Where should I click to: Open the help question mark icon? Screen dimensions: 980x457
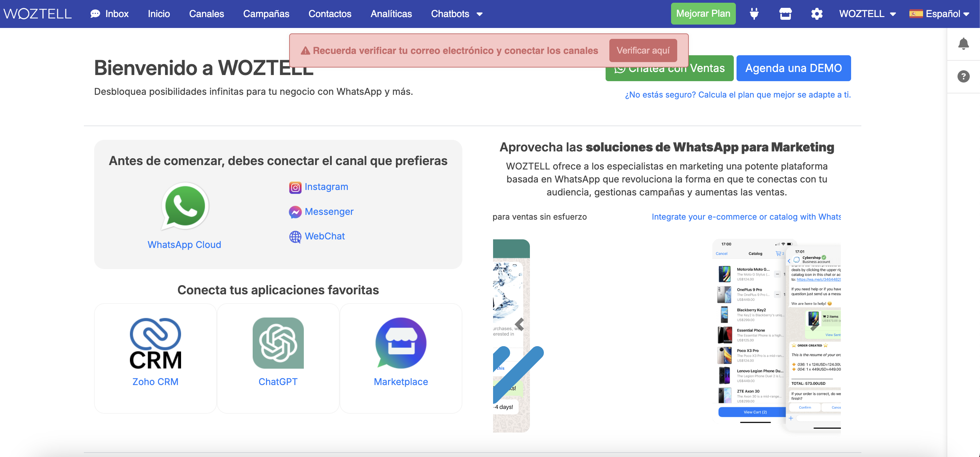(x=963, y=76)
